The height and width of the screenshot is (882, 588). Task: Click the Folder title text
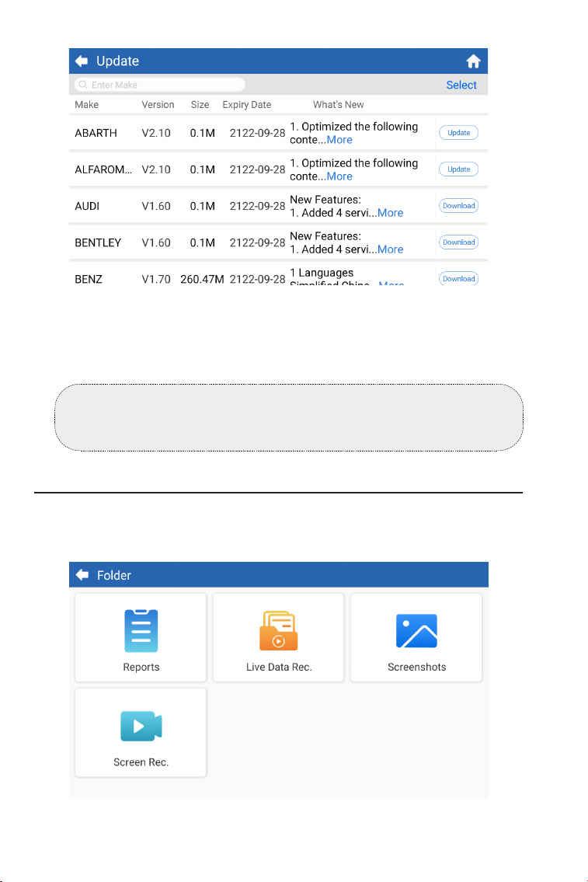click(114, 575)
